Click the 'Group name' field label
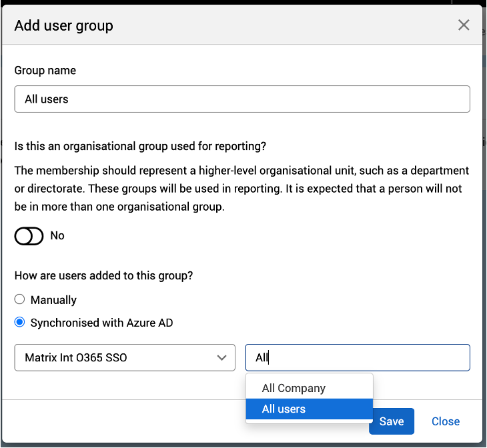 coord(45,71)
